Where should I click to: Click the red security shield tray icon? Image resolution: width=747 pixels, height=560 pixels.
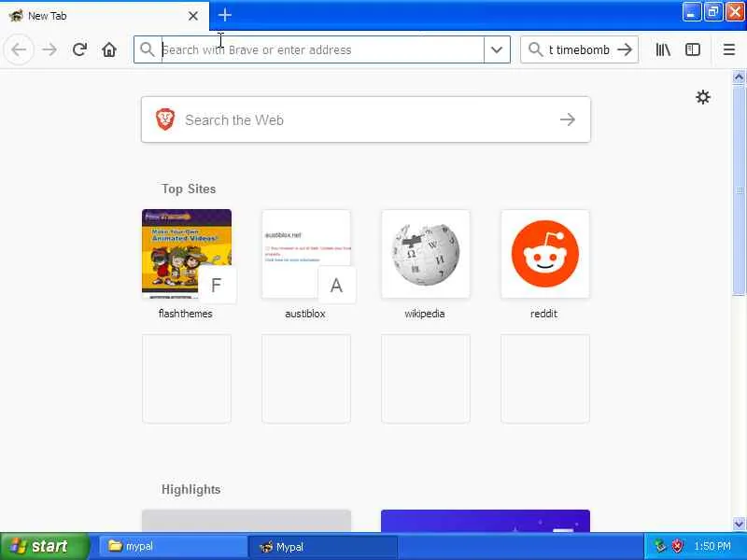point(677,546)
